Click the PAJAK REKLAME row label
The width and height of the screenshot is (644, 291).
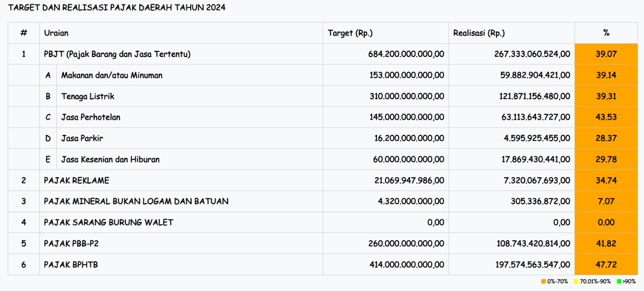click(x=76, y=180)
